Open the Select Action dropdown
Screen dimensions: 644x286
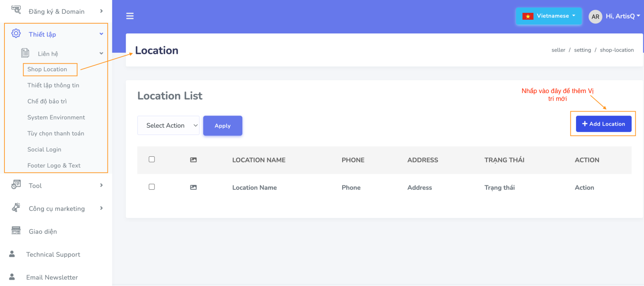(x=168, y=126)
